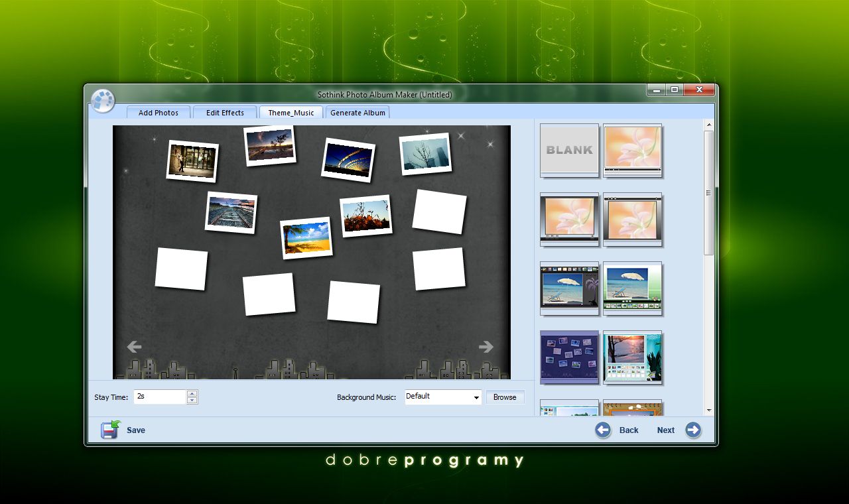Click the Back text label
This screenshot has width=849, height=504.
click(x=629, y=430)
